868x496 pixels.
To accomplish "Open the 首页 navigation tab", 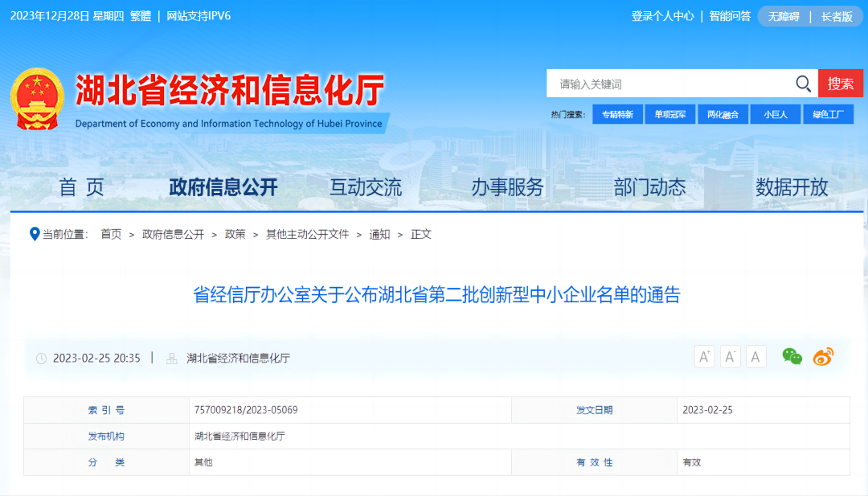I will click(81, 187).
